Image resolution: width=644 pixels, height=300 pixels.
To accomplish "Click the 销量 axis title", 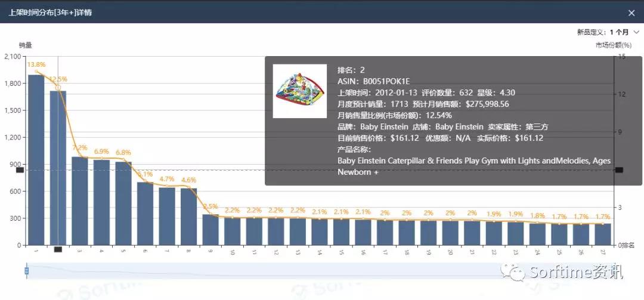I will (26, 45).
